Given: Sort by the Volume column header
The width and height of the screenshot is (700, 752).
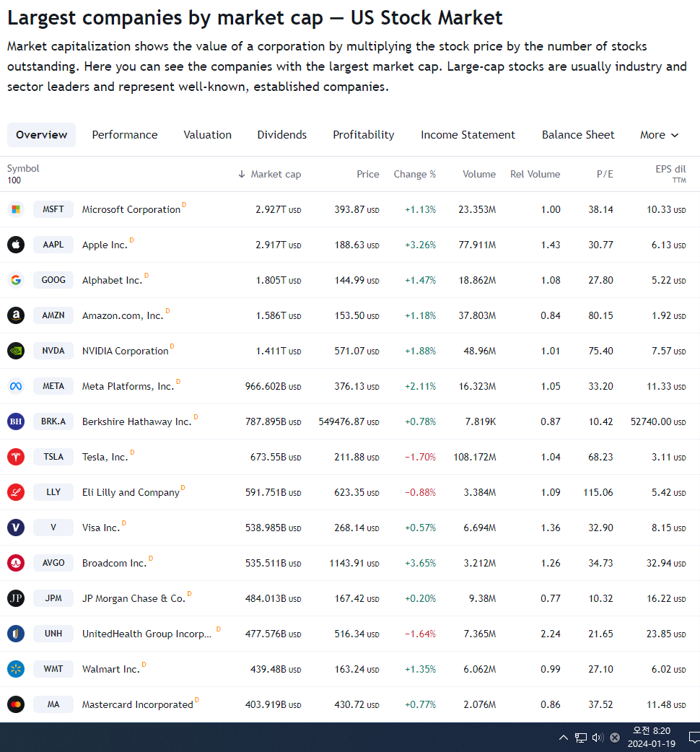Looking at the screenshot, I should coord(479,174).
